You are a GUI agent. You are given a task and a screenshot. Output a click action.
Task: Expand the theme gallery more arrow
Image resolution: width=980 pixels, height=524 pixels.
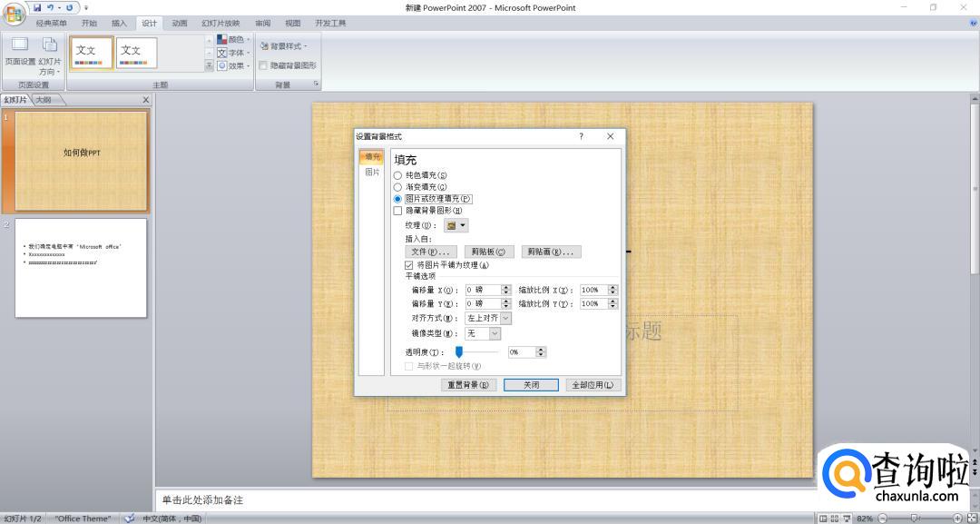(x=210, y=65)
